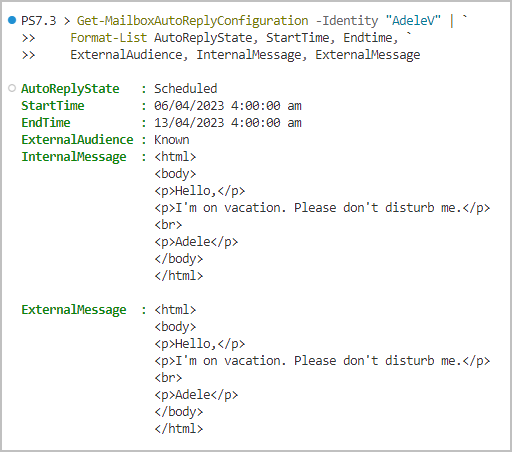Click <p>Adele</p> in ExternalMessage

coord(196,395)
